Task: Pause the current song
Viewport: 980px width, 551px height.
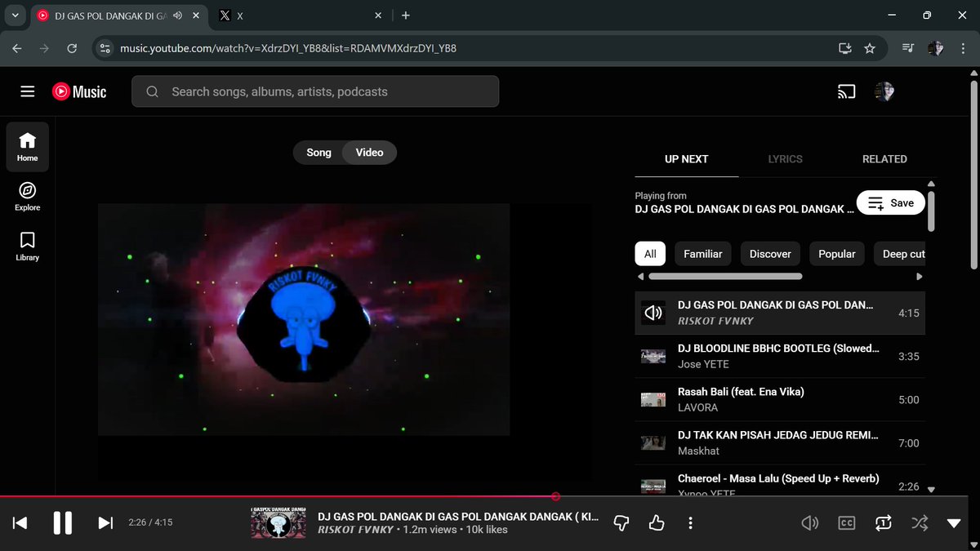Action: click(x=63, y=522)
